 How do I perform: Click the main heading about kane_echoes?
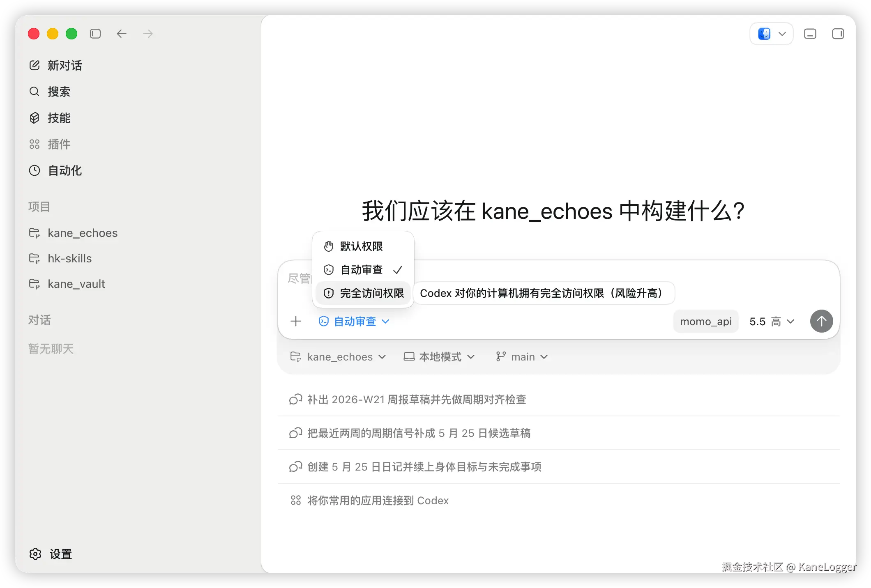point(553,211)
